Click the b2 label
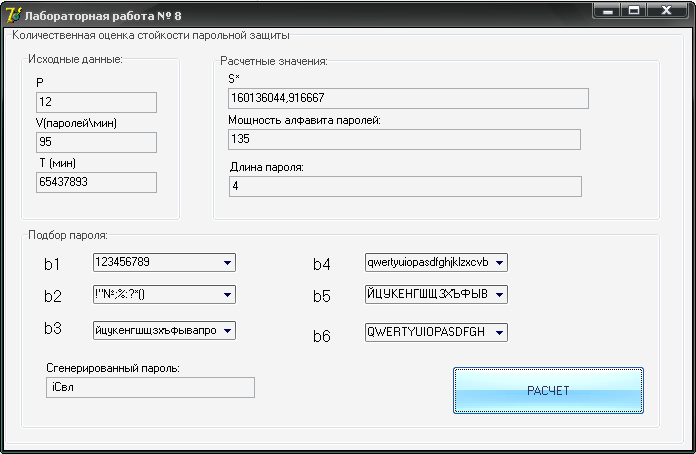This screenshot has height=454, width=696. click(53, 296)
